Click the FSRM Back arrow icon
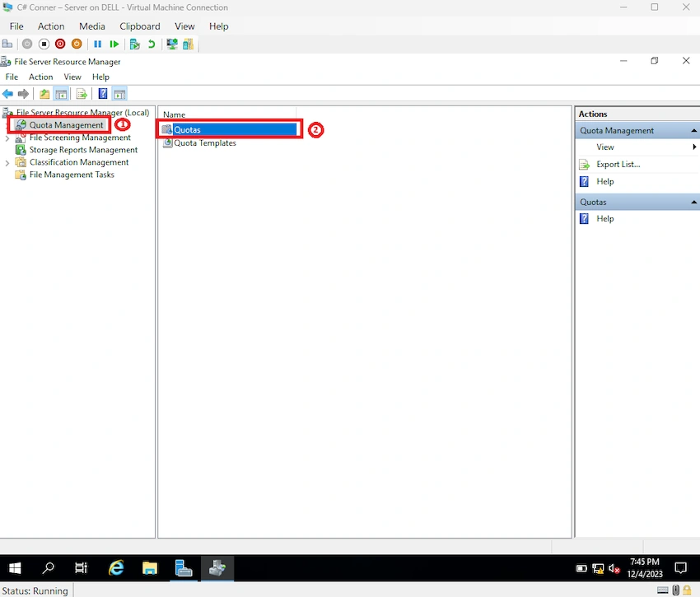Screen dimensions: 700x597 point(7,94)
